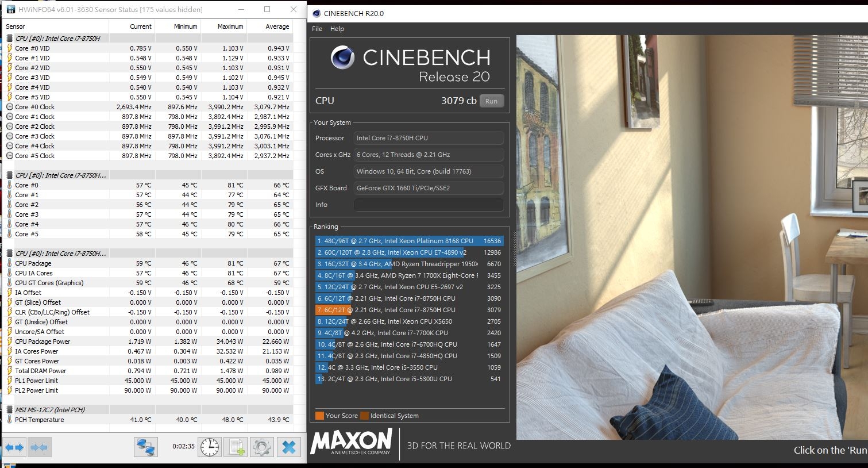Click the CLR (CBo/LLC/Ring) Offset row
Image resolution: width=868 pixels, height=468 pixels.
click(x=148, y=312)
